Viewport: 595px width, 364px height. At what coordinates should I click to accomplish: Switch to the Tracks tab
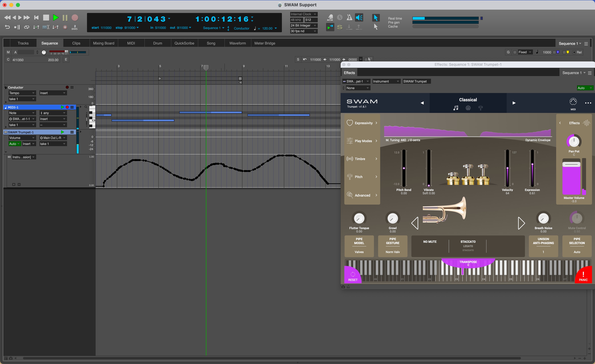point(23,43)
